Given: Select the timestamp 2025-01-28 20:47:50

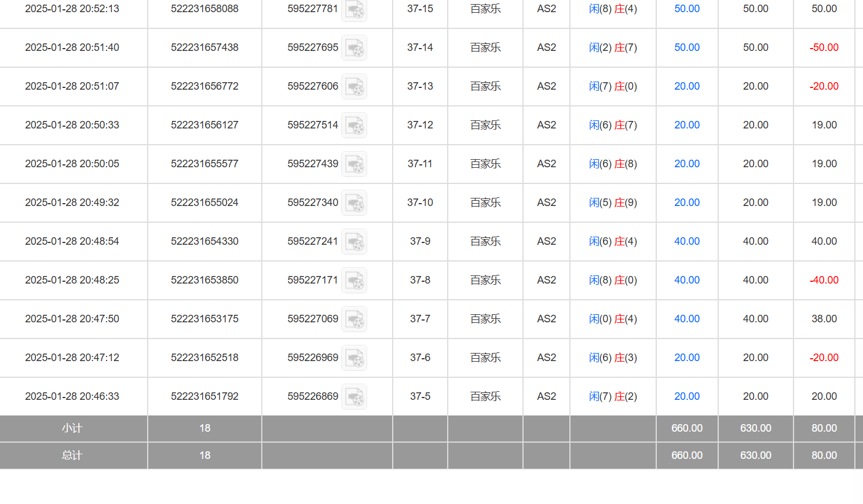Looking at the screenshot, I should (x=72, y=319).
